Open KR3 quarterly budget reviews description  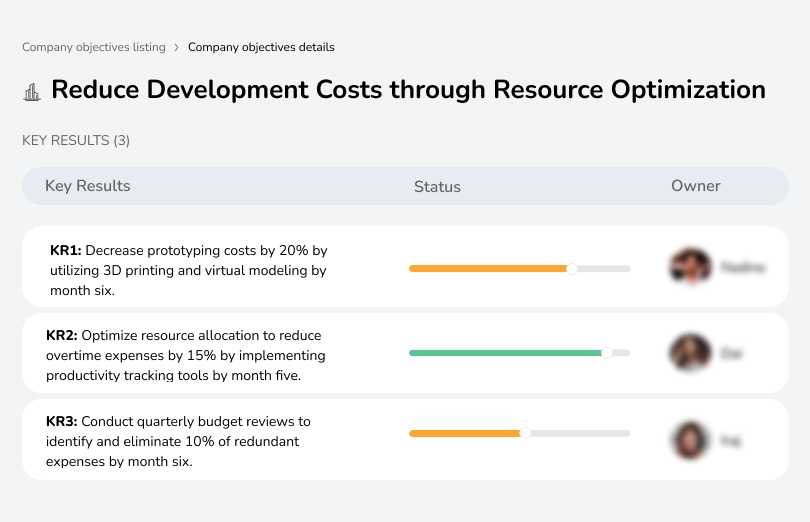pyautogui.click(x=178, y=441)
